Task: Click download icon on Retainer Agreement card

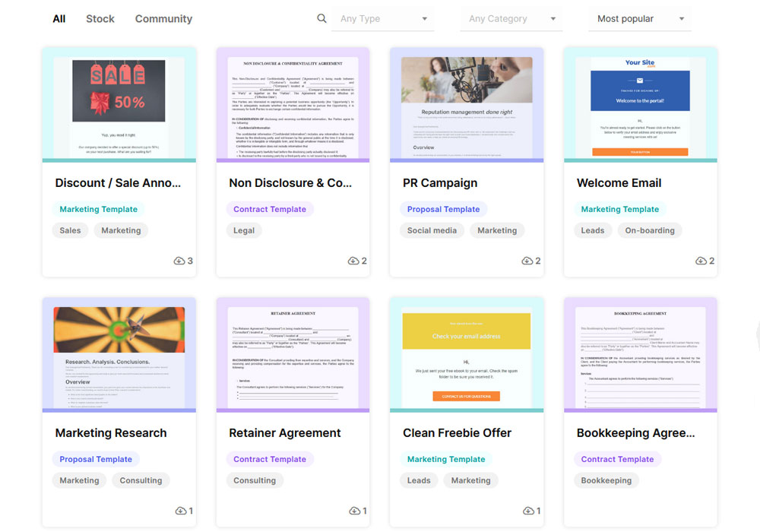Action: click(x=354, y=511)
